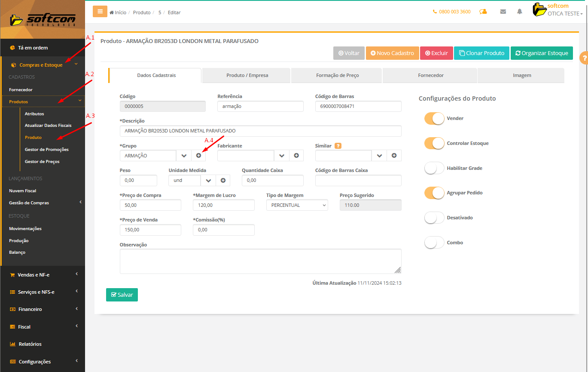588x372 pixels.
Task: Click the plus icon next to Fabricante
Action: [296, 156]
